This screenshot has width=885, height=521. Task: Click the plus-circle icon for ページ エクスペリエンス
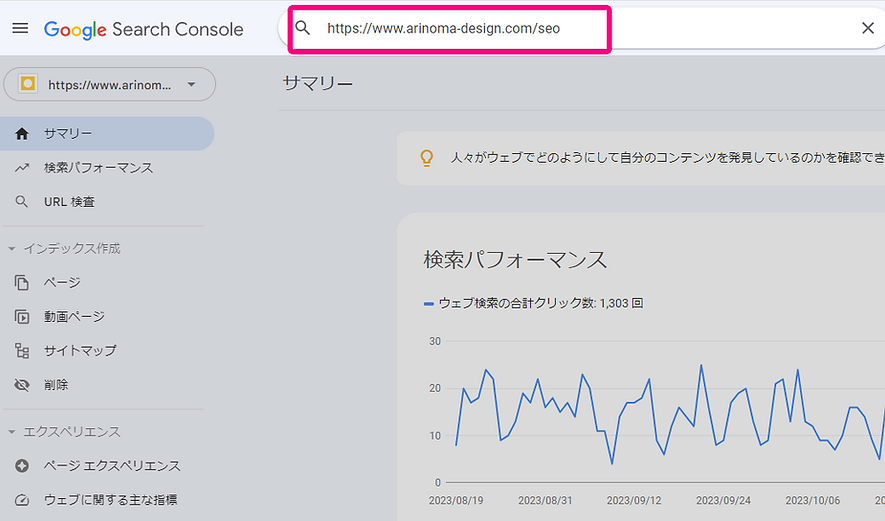coord(22,466)
